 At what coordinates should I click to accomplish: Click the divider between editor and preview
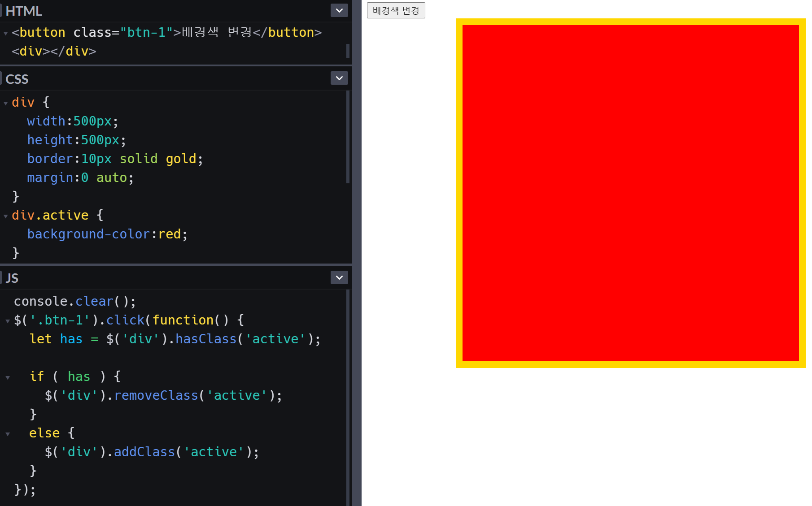(357, 253)
